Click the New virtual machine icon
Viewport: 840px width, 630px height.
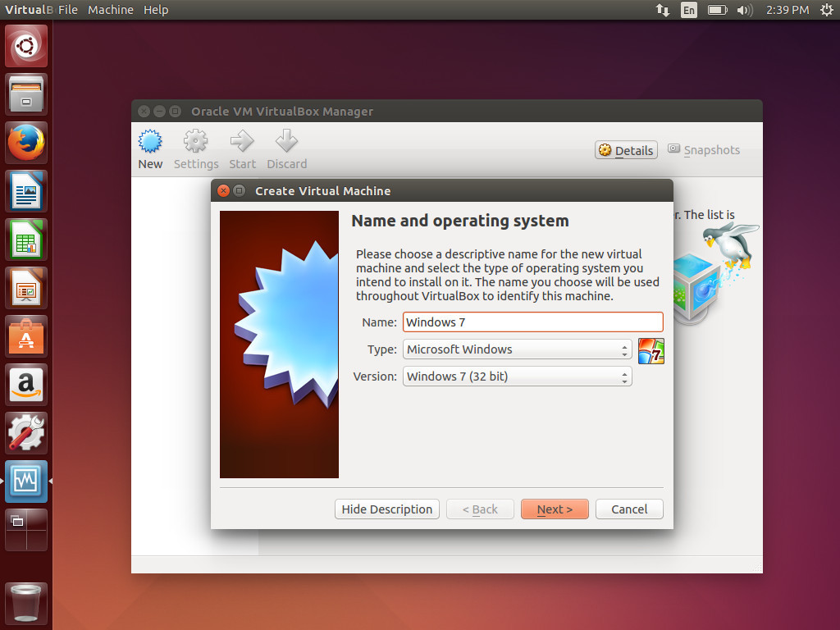point(150,143)
